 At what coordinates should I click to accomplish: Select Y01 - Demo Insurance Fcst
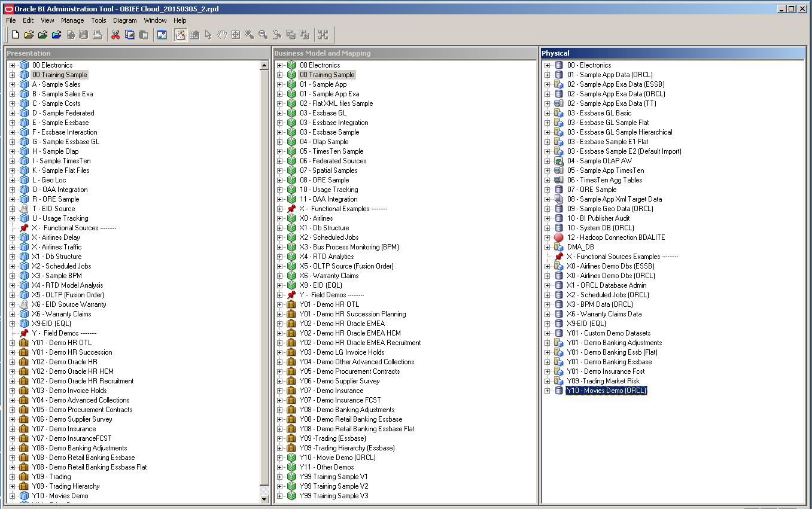[x=606, y=371]
